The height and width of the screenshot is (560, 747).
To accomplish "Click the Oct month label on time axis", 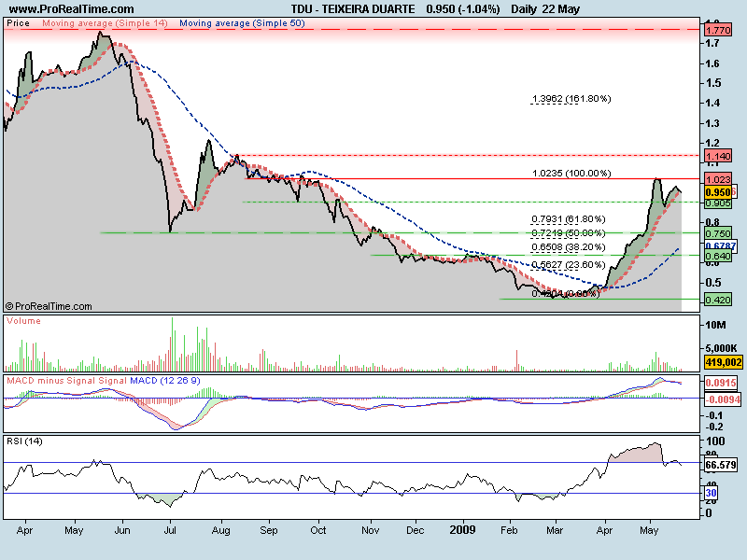I will pyautogui.click(x=317, y=530).
